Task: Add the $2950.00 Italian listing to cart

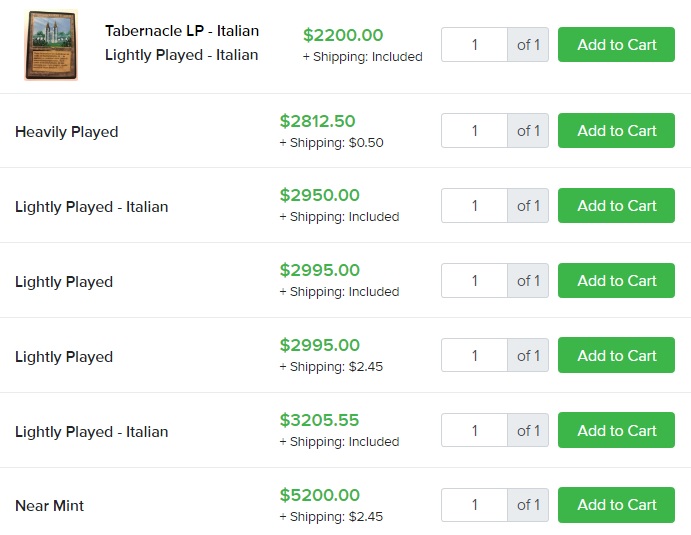Action: click(616, 206)
